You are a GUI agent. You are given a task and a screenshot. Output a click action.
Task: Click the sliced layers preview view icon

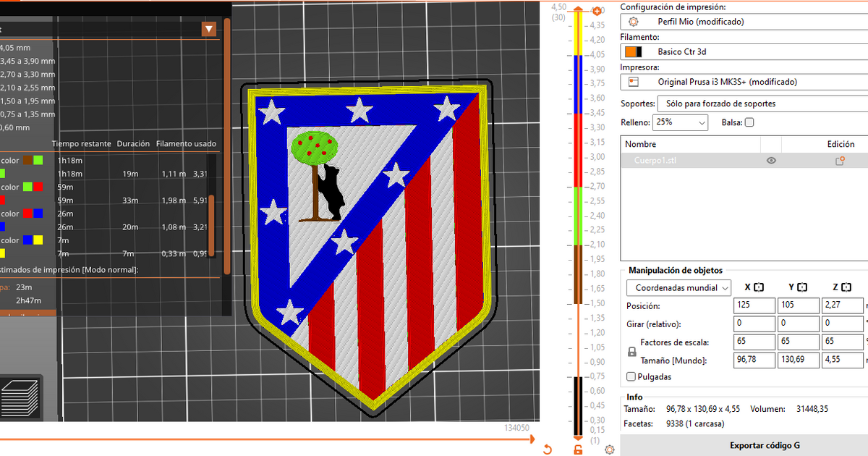(x=21, y=397)
